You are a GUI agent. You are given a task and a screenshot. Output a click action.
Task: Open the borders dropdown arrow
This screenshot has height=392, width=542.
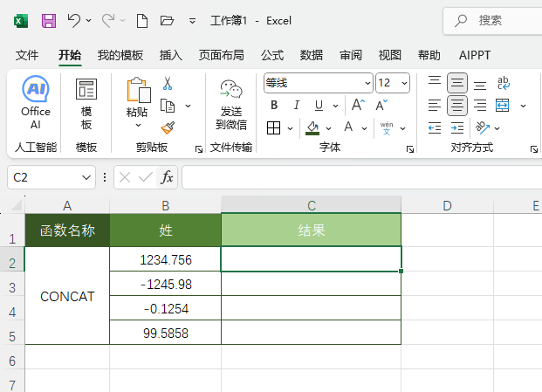pos(290,128)
